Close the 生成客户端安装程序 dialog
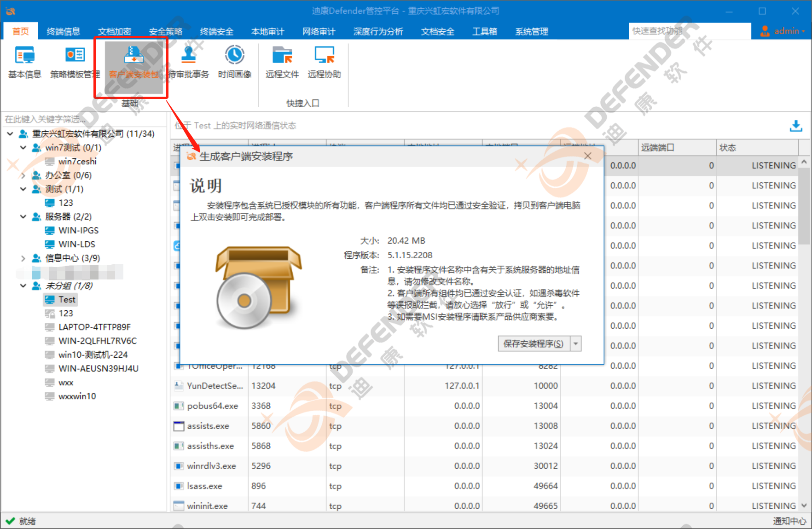The width and height of the screenshot is (812, 529). tap(588, 156)
